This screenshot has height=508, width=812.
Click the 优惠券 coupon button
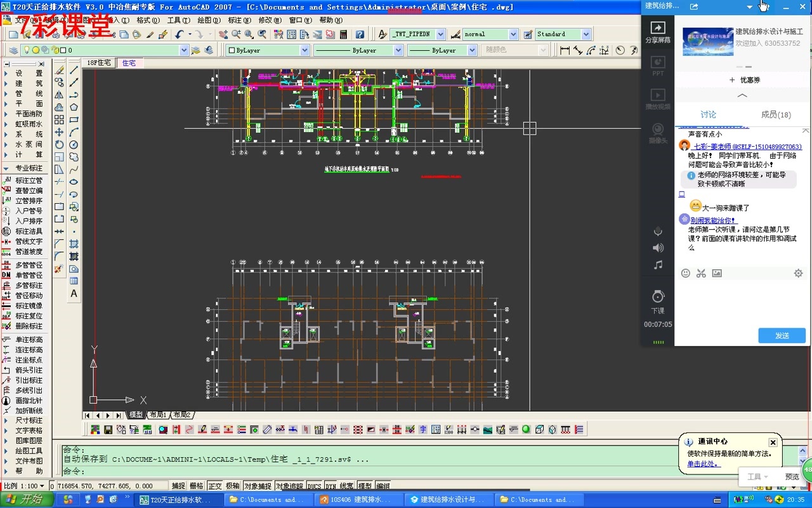(x=744, y=80)
